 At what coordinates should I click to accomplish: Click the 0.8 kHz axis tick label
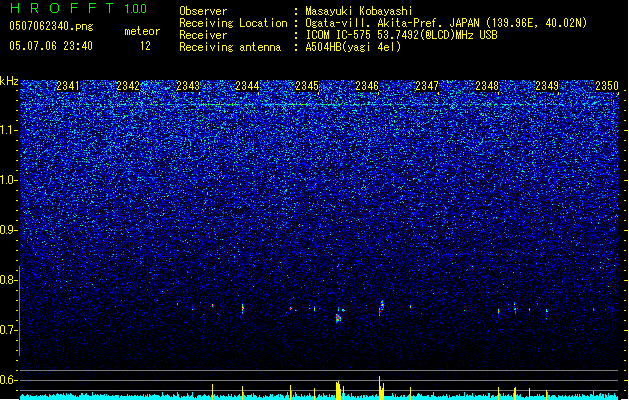(x=9, y=280)
